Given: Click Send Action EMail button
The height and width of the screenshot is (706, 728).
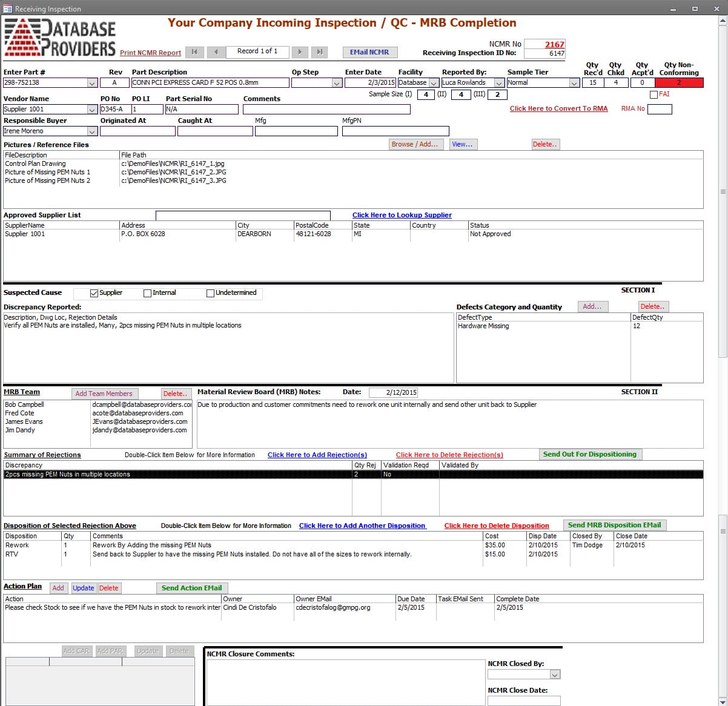Looking at the screenshot, I should [191, 588].
